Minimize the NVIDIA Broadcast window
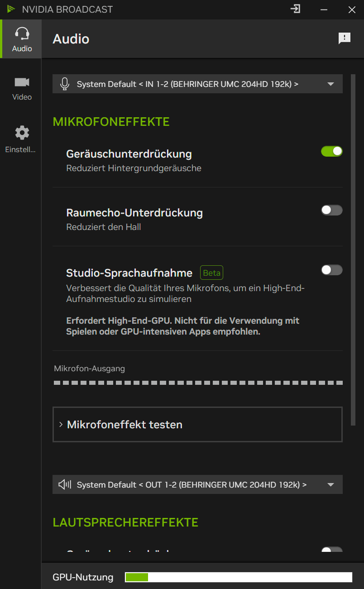Viewport: 364px width, 589px height. pos(324,10)
